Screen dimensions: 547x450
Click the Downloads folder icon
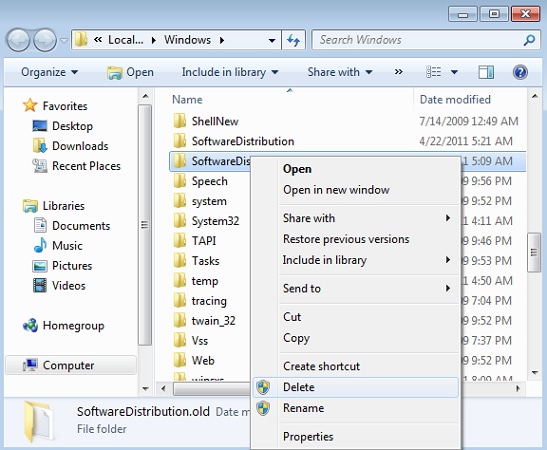point(40,146)
